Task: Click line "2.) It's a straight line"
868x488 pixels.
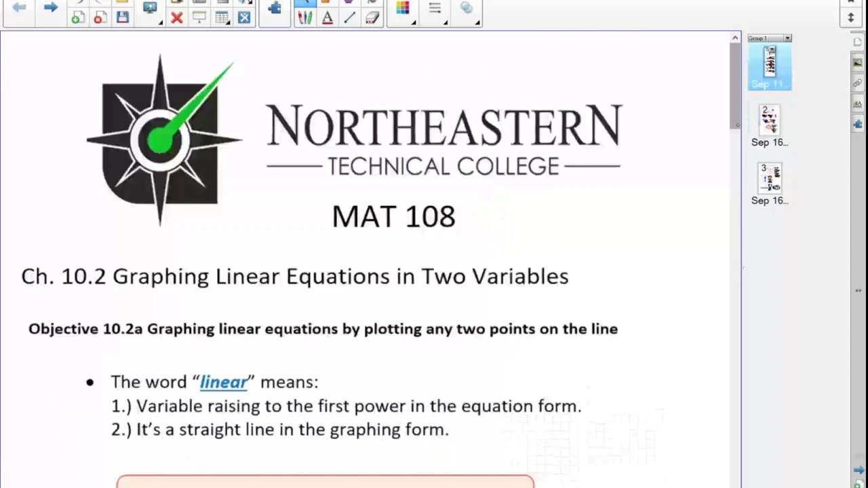Action: coord(279,430)
